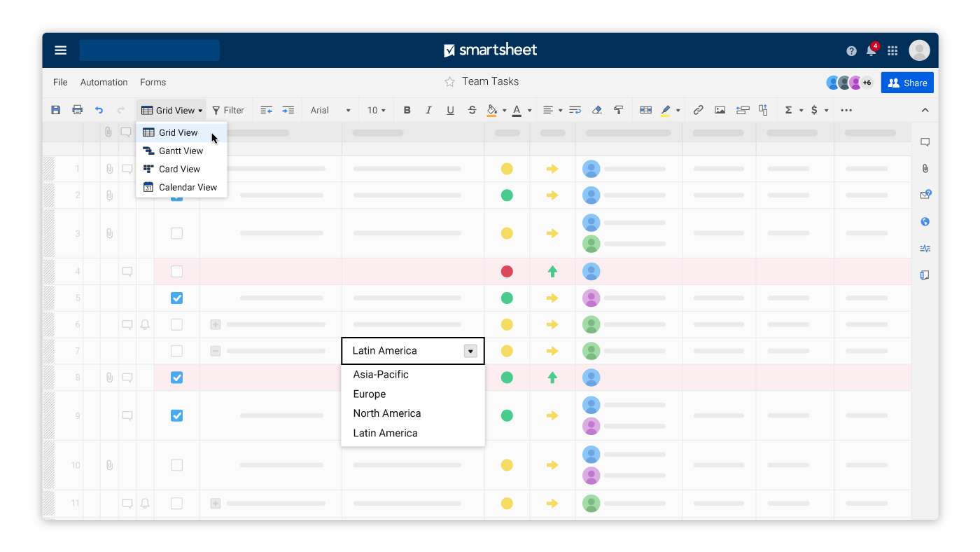980x552 pixels.
Task: Open the app launcher grid icon
Action: click(892, 50)
